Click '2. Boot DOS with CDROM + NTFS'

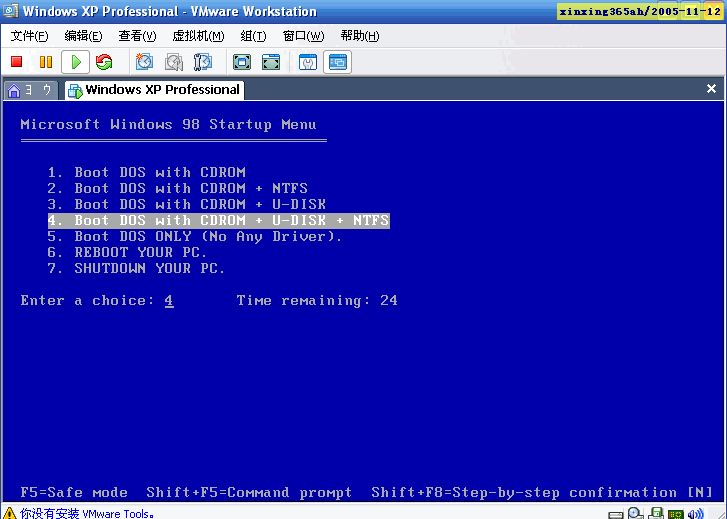pyautogui.click(x=178, y=188)
